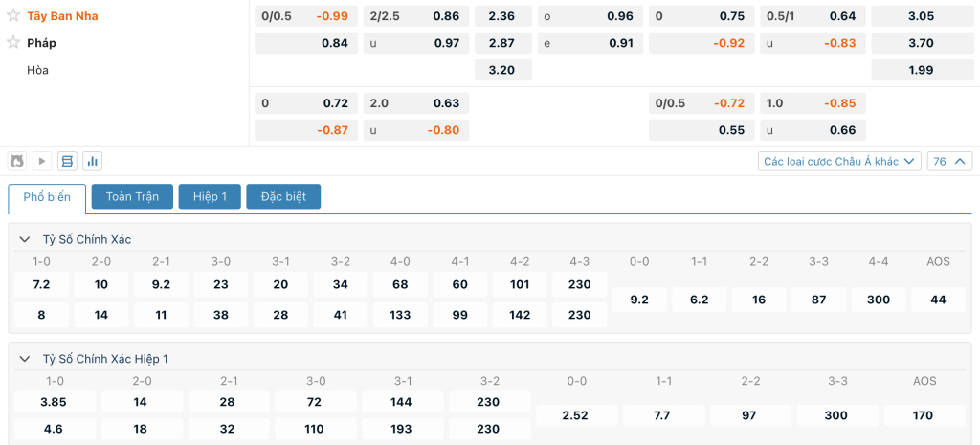Bet first-half 0-0 at 2.52
Image resolution: width=980 pixels, height=445 pixels.
(576, 415)
